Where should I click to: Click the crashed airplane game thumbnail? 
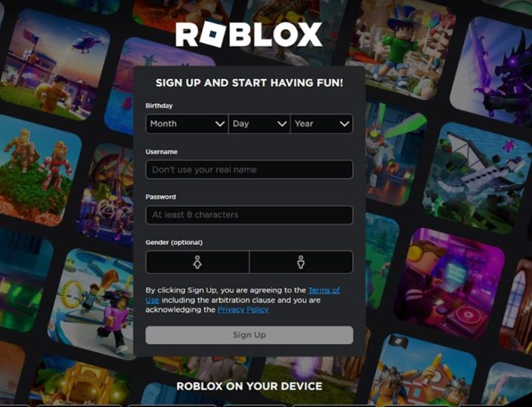477,179
